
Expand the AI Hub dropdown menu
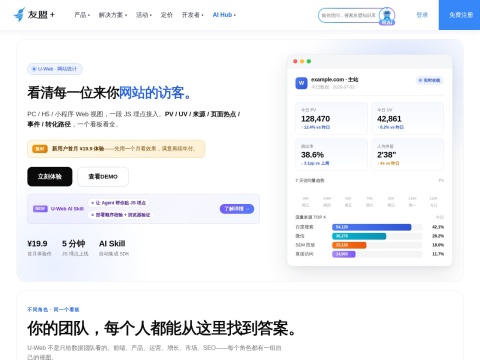pos(224,15)
